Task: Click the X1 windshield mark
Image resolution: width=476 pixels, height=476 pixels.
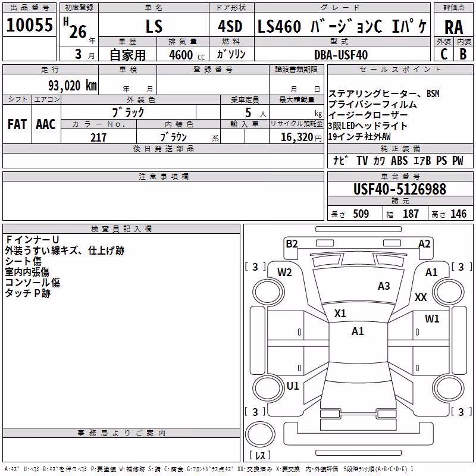Action: (x=340, y=313)
